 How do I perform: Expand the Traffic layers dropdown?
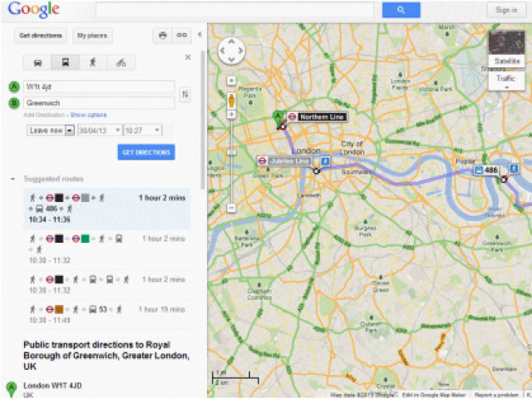(x=506, y=81)
